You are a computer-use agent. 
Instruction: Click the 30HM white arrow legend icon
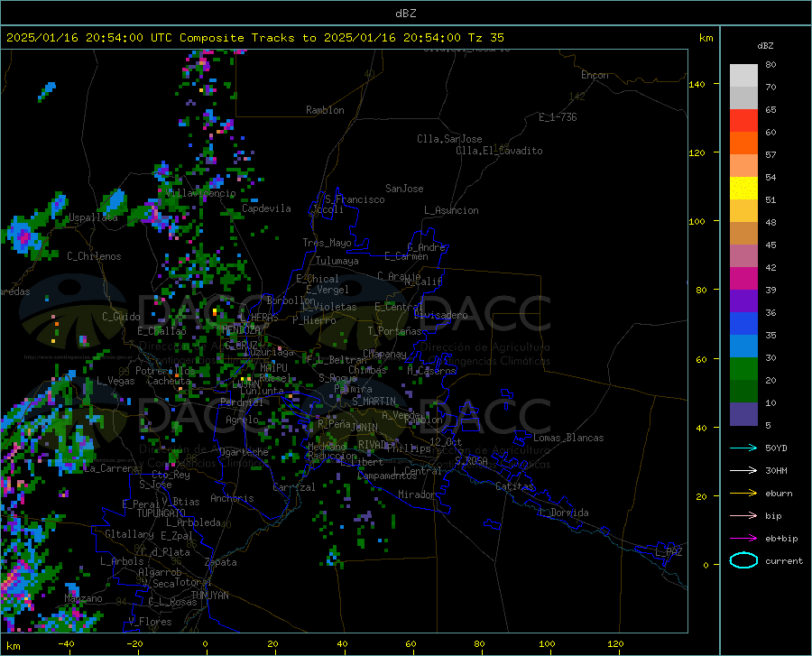[743, 470]
